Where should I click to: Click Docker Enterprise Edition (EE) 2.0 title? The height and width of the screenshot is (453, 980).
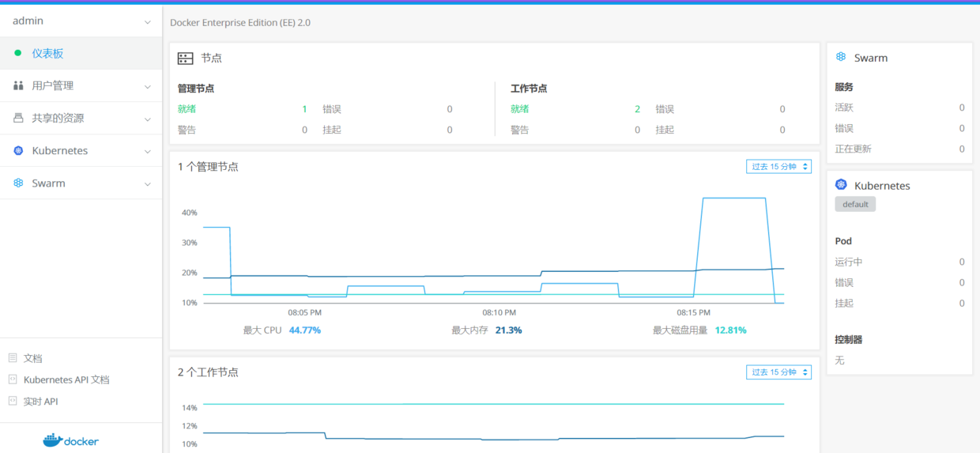pyautogui.click(x=240, y=23)
